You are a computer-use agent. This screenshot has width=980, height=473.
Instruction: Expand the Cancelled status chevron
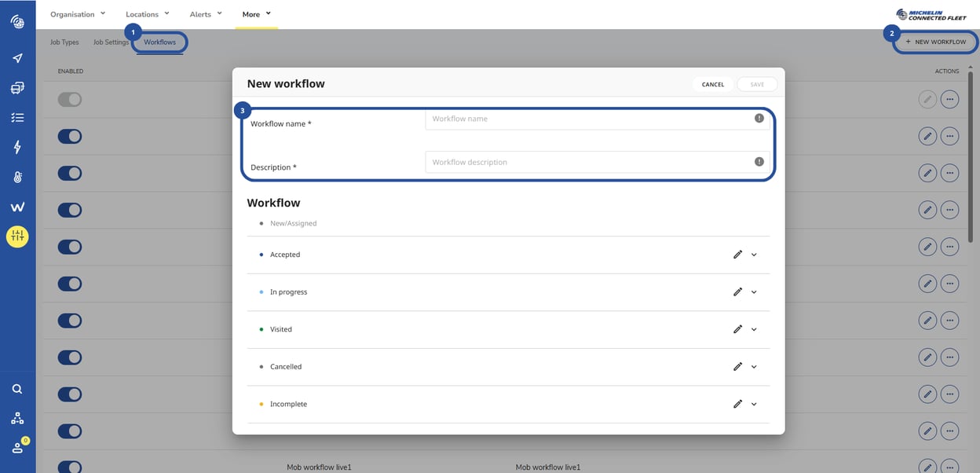[754, 367]
